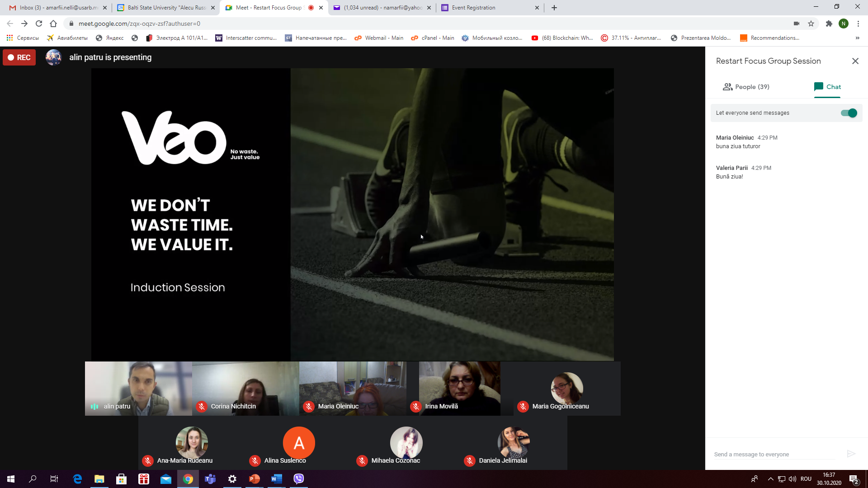Open Windows Start menu
The width and height of the screenshot is (868, 488).
coord(11,479)
